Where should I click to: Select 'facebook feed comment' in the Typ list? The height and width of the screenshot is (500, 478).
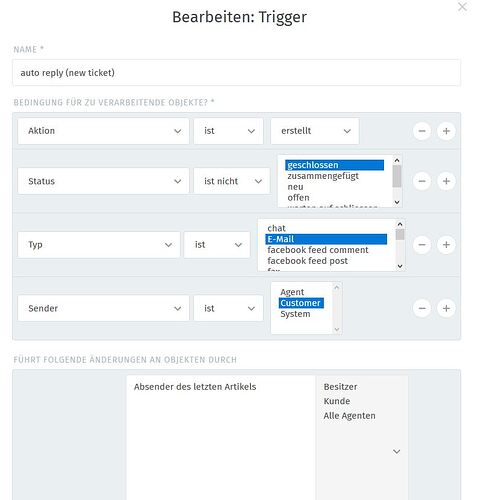click(318, 250)
